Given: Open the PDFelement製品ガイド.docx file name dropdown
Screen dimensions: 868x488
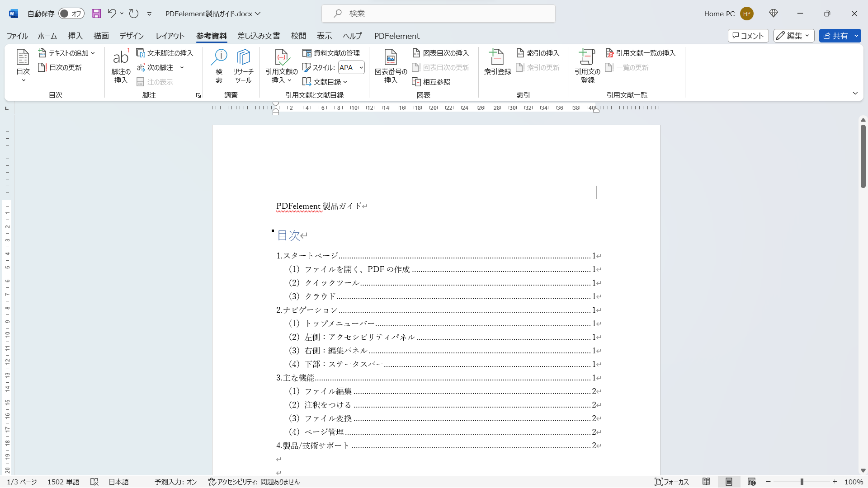Looking at the screenshot, I should tap(213, 14).
